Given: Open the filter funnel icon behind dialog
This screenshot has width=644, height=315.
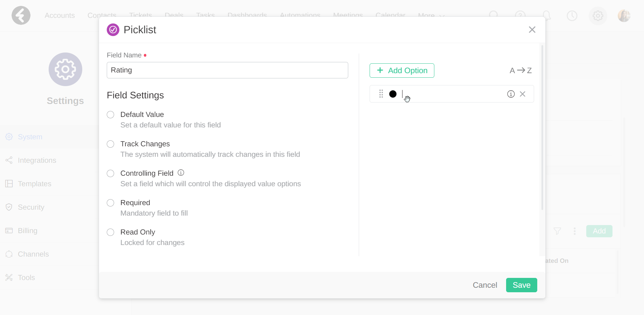Looking at the screenshot, I should coord(557,231).
